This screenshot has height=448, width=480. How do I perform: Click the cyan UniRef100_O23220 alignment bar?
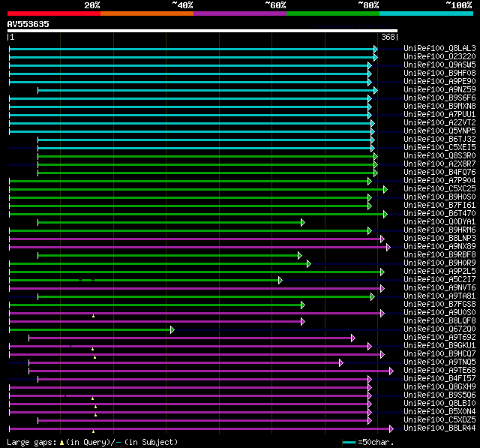coord(192,58)
